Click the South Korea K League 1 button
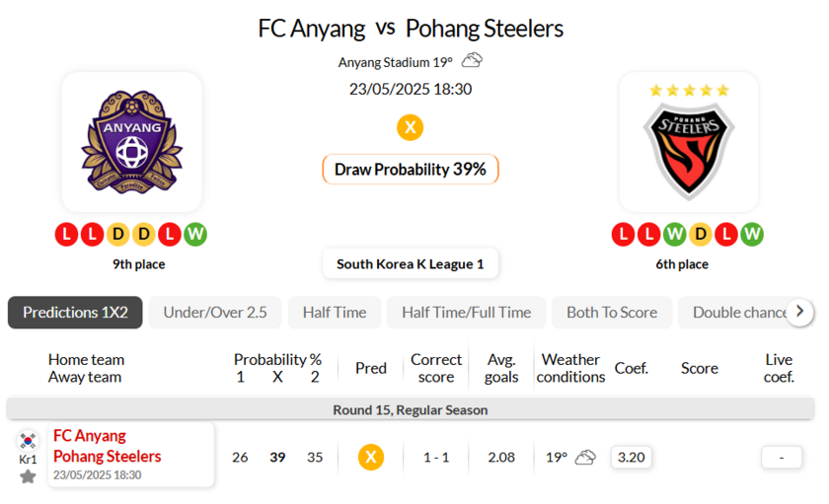 [411, 264]
